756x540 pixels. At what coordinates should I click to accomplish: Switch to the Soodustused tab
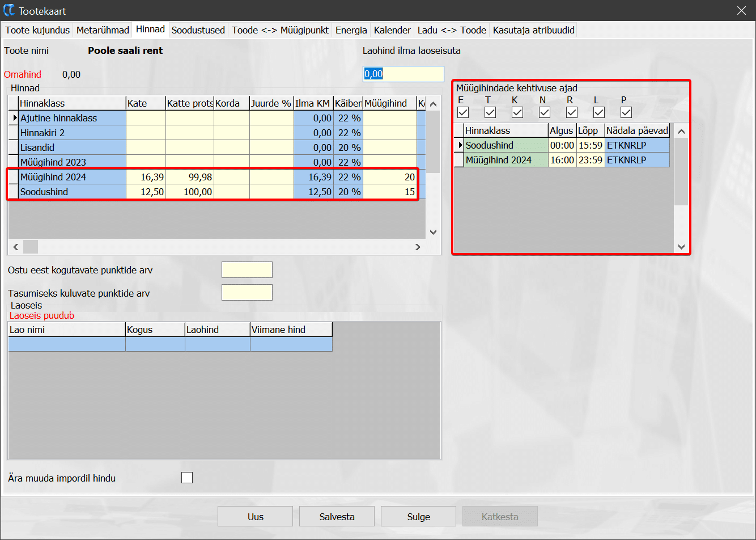coord(198,30)
